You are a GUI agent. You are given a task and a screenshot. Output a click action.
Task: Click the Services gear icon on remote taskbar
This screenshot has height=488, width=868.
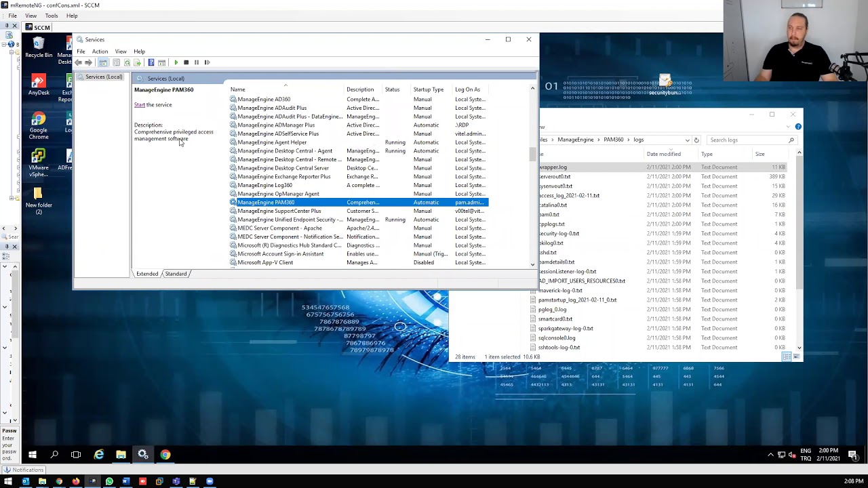click(x=143, y=455)
